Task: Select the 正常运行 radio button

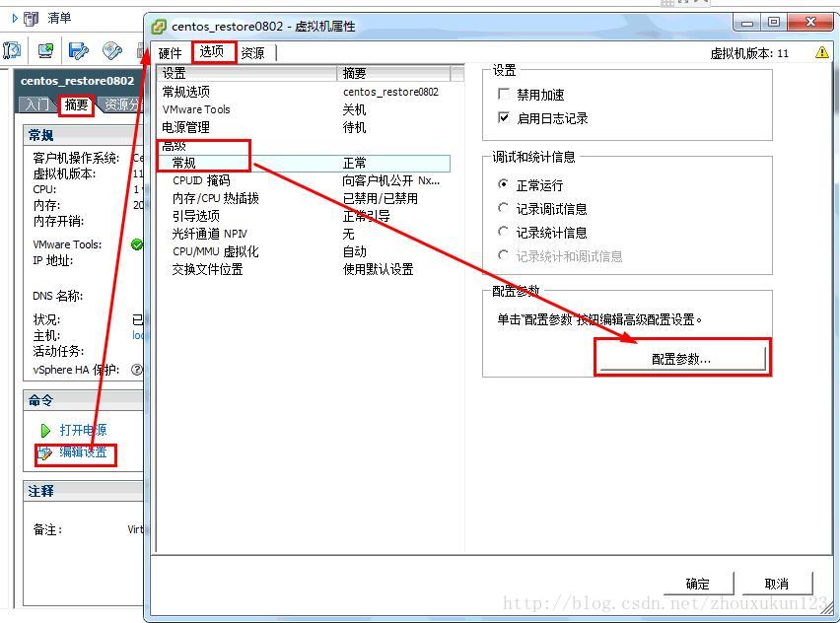Action: pos(503,184)
